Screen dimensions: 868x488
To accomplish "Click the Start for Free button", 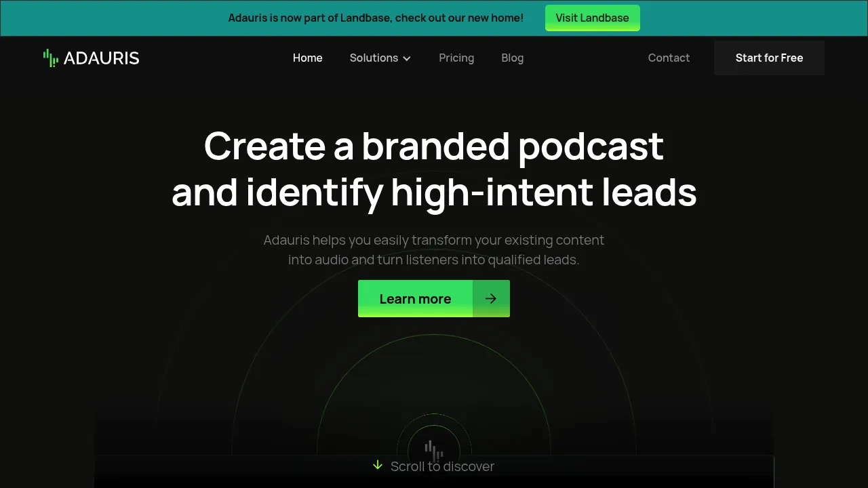I will (x=769, y=58).
